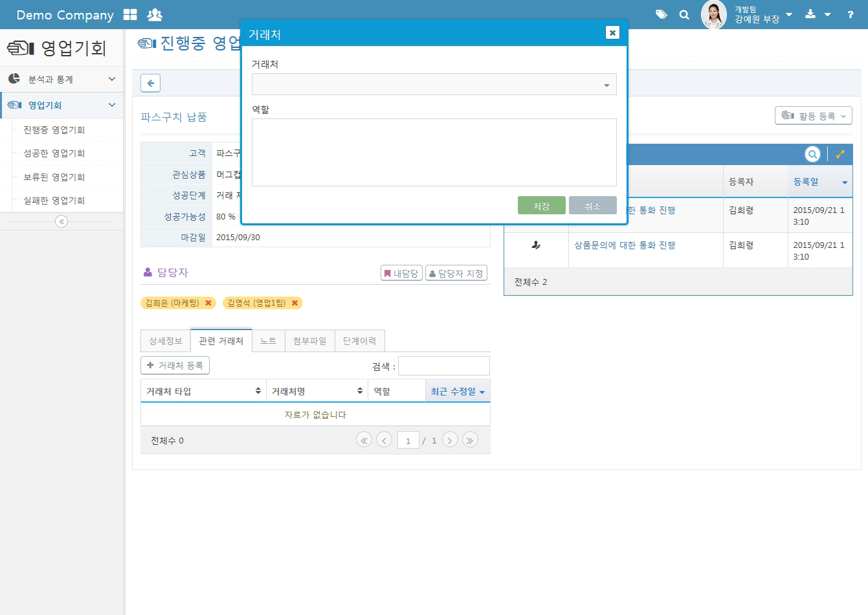Viewport: 868px width, 615px height.
Task: Click the back arrow button
Action: point(150,83)
